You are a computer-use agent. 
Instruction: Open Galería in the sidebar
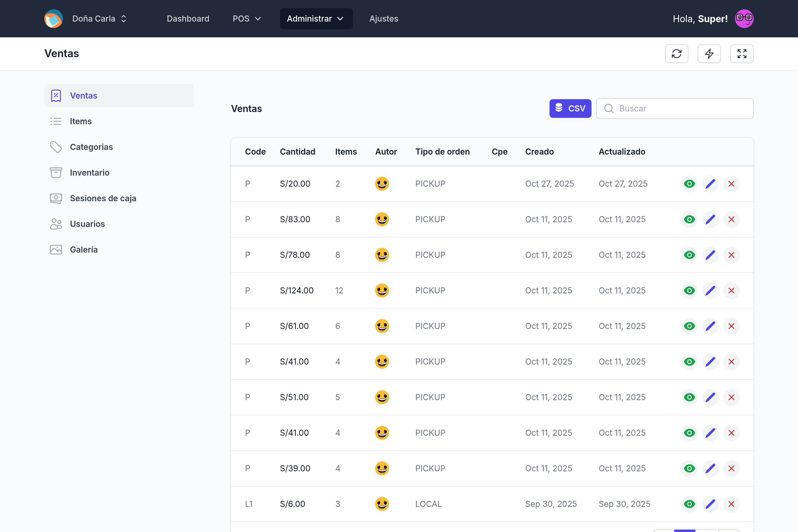point(119,250)
